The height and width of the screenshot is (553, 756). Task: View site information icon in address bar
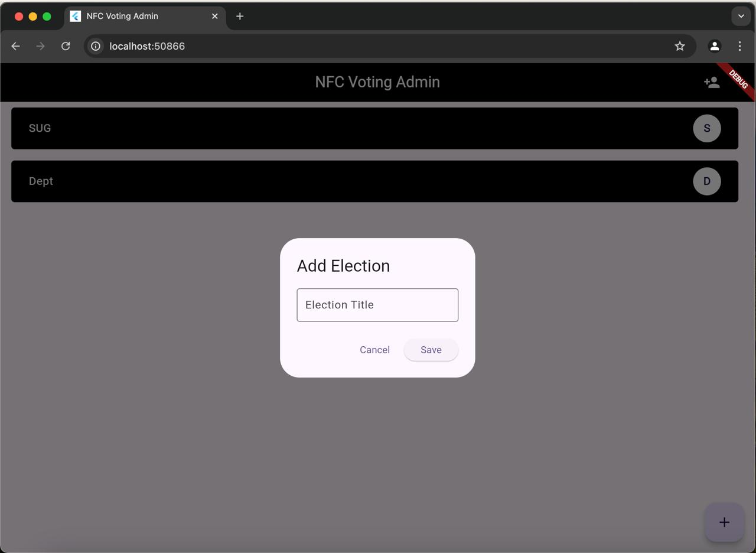pyautogui.click(x=96, y=46)
